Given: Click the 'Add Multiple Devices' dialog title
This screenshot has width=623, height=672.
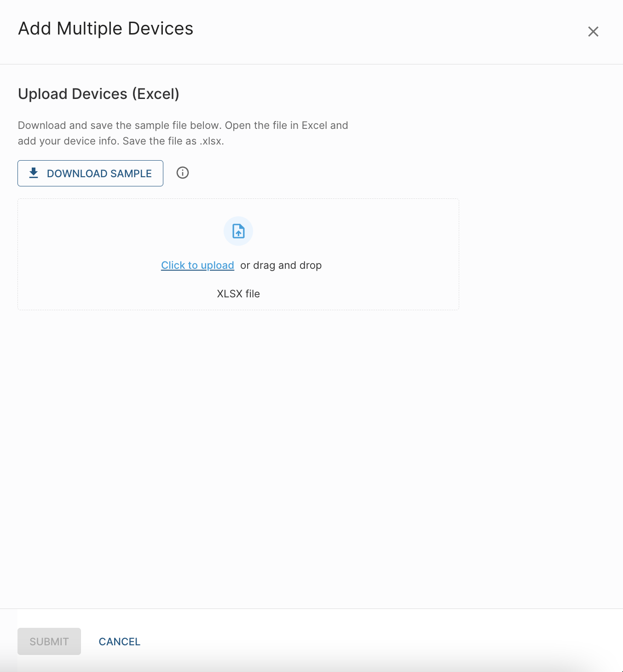Looking at the screenshot, I should point(105,29).
